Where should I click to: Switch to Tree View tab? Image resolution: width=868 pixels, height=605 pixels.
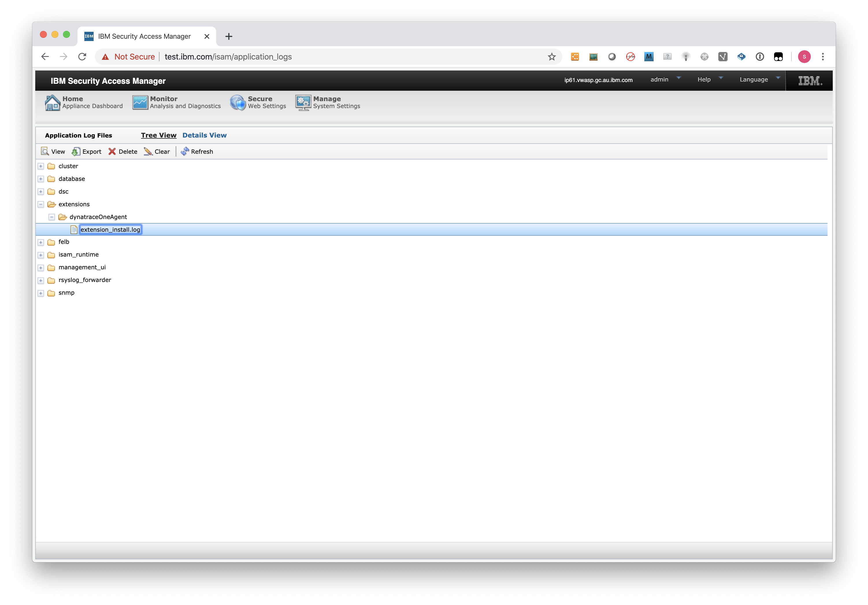point(158,135)
